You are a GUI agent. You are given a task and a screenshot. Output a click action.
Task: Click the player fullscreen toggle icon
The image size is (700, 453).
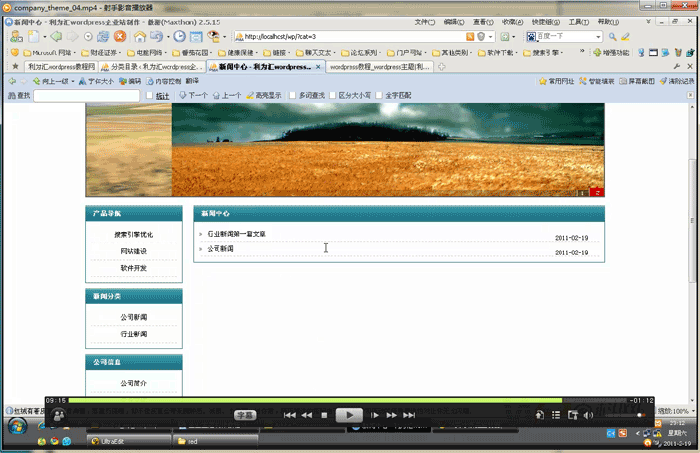point(573,416)
